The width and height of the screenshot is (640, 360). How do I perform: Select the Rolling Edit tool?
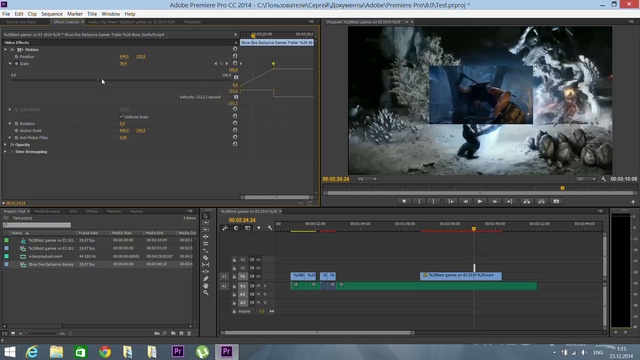pos(206,244)
